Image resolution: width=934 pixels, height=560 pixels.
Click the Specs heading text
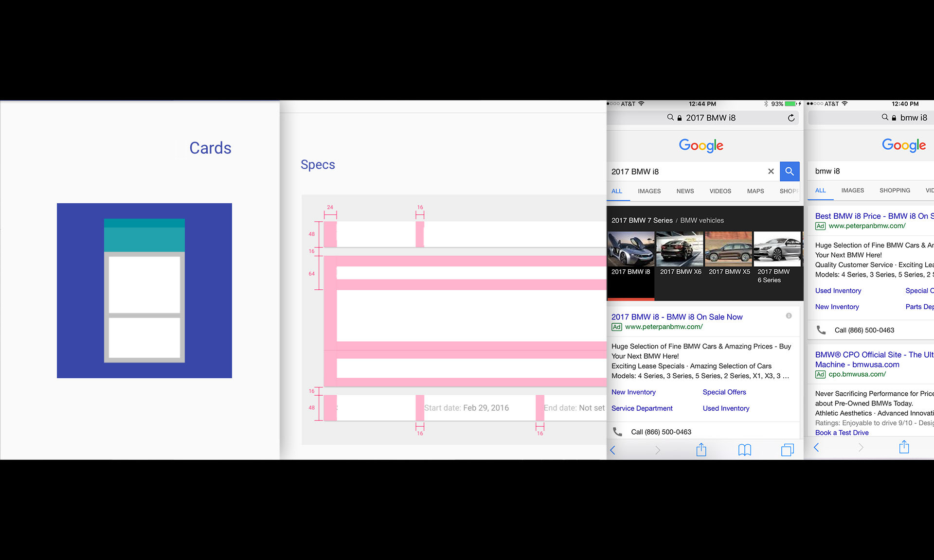point(318,165)
